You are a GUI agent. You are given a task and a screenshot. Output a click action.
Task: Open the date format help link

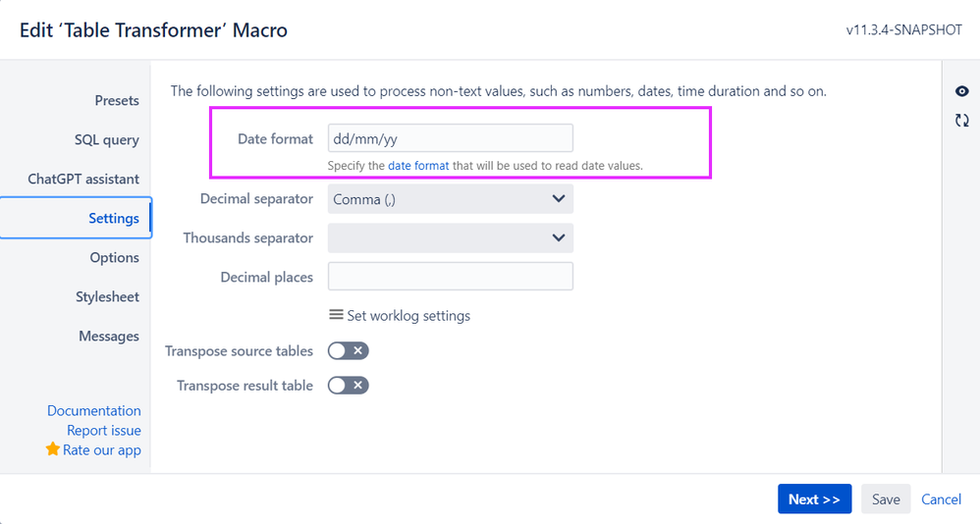tap(418, 166)
